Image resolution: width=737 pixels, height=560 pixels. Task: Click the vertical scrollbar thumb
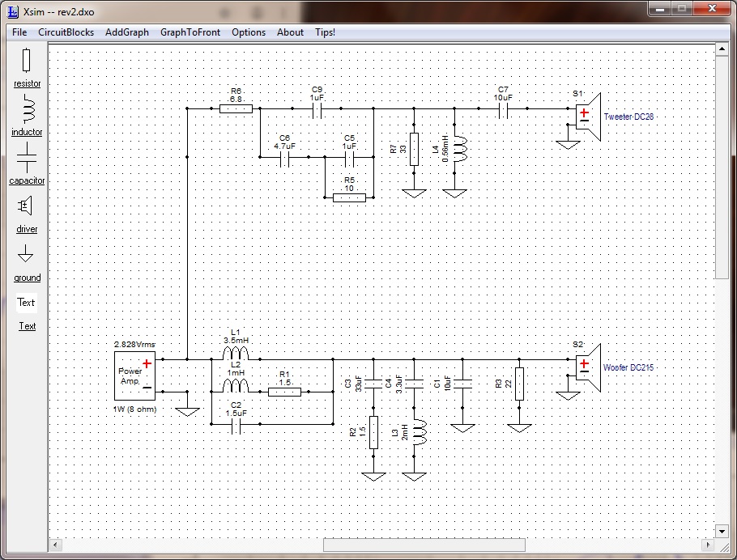click(x=722, y=168)
